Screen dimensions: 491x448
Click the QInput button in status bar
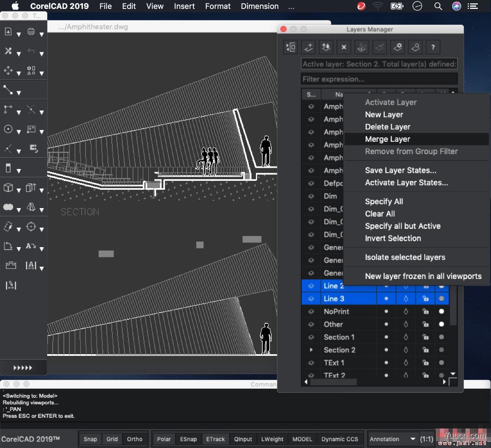point(243,439)
